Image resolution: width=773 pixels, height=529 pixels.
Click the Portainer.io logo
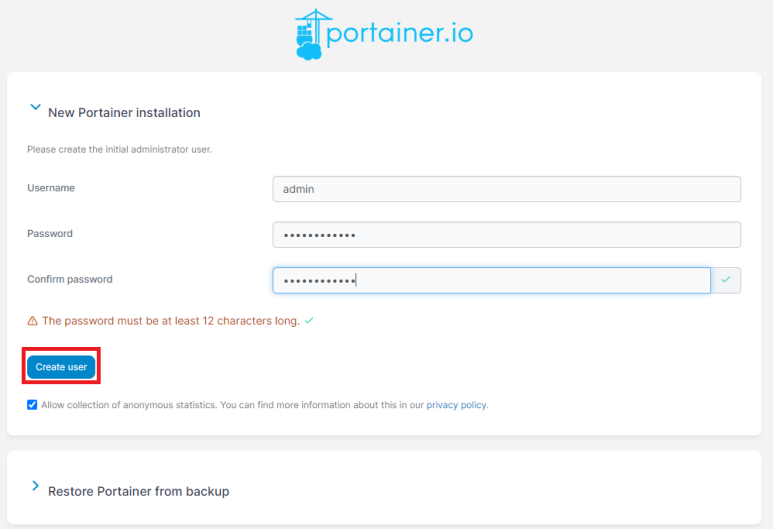(x=384, y=35)
